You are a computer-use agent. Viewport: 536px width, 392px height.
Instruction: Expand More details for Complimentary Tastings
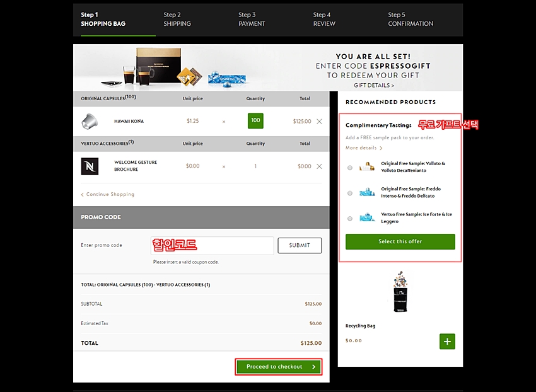[364, 148]
